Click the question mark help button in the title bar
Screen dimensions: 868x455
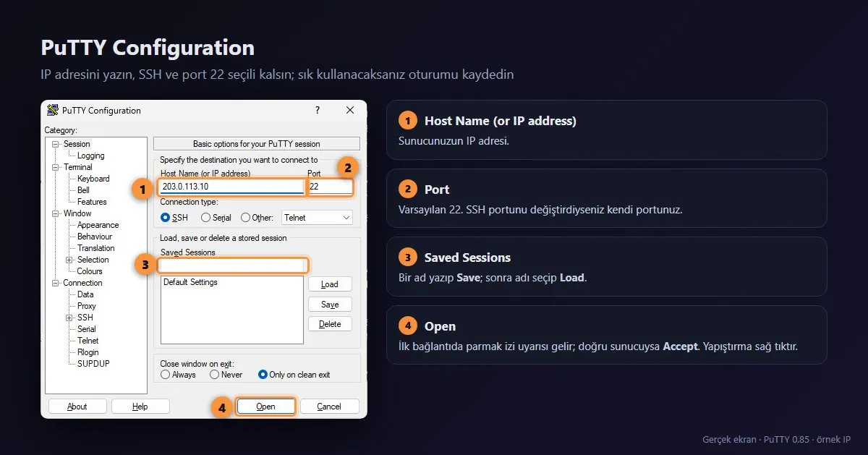pyautogui.click(x=317, y=110)
